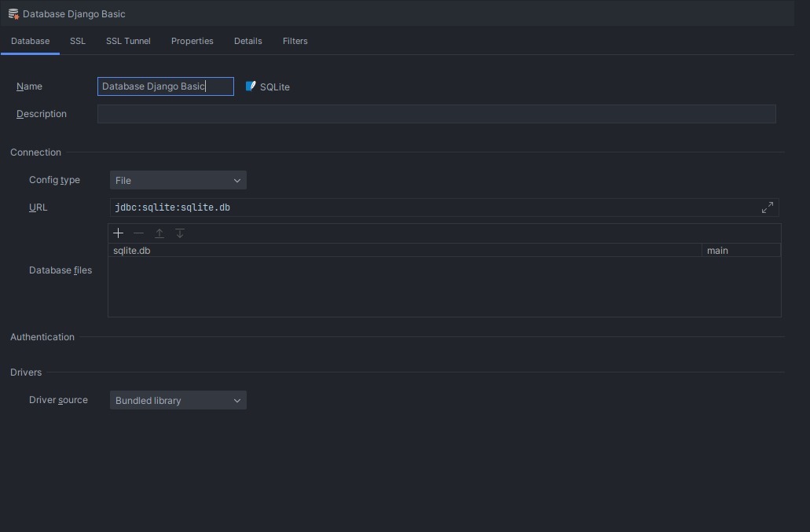Click the Driver source label
Screen dimensions: 810x532
58,400
